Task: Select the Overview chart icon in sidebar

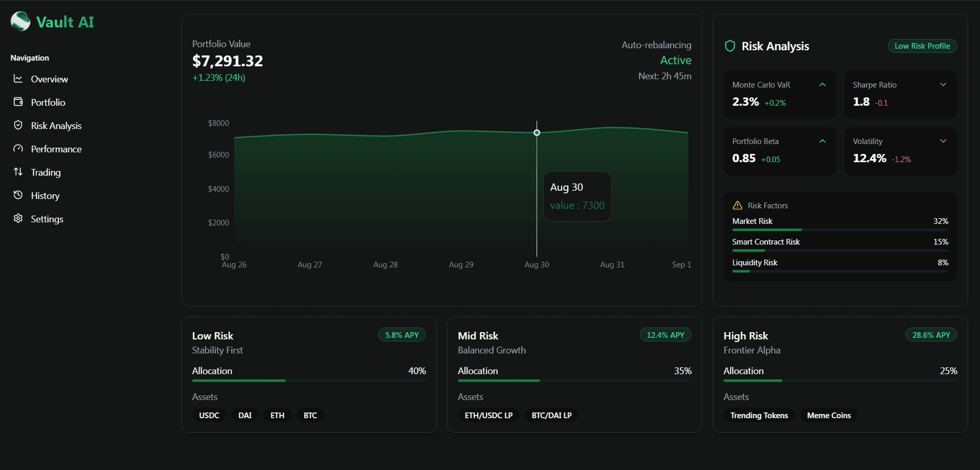Action: click(18, 79)
